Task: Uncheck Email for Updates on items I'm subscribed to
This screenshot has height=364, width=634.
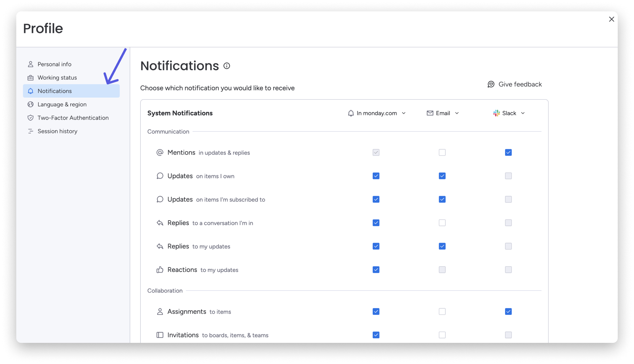Action: coord(442,199)
